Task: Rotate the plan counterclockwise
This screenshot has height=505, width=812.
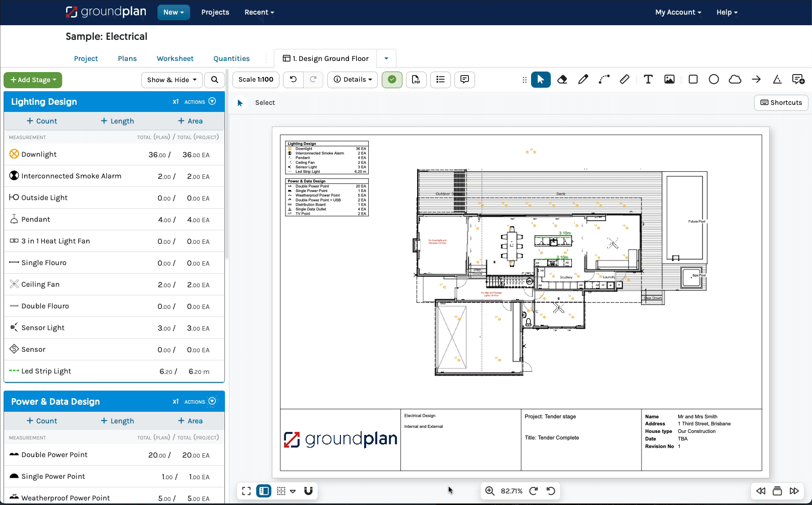Action: [551, 491]
